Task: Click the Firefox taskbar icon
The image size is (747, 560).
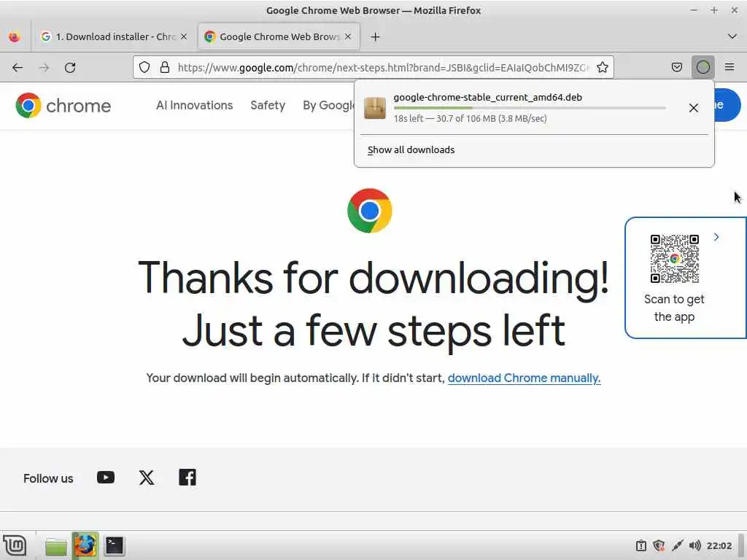Action: pyautogui.click(x=85, y=545)
